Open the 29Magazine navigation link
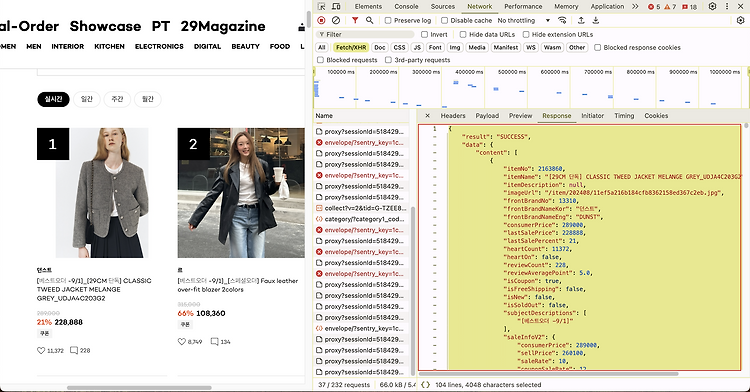The height and width of the screenshot is (392, 750). coord(223,26)
